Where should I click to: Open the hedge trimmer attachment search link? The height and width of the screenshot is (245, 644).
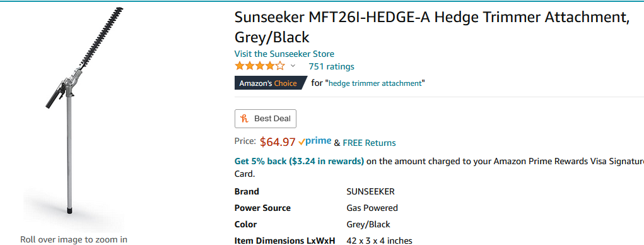(x=375, y=83)
